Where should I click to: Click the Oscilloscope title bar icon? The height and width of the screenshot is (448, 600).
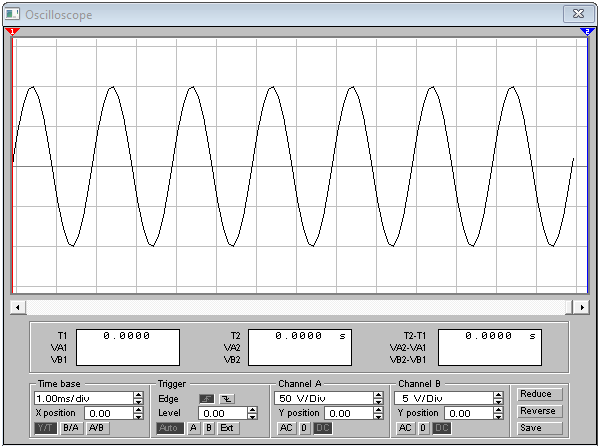pos(12,14)
